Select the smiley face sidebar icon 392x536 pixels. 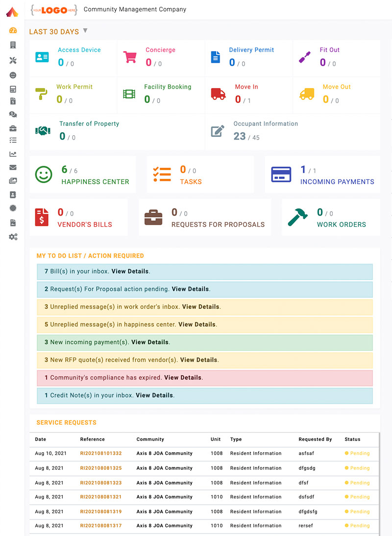13,75
